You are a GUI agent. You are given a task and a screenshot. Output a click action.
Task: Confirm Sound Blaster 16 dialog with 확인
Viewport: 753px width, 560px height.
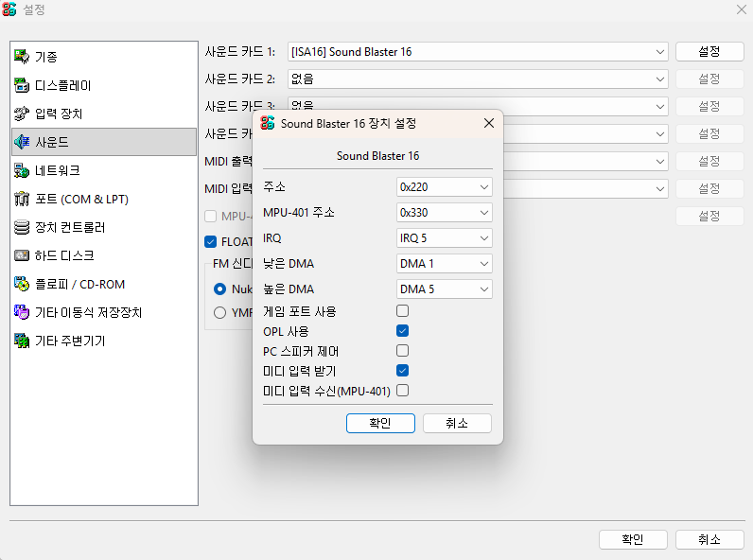pyautogui.click(x=380, y=423)
